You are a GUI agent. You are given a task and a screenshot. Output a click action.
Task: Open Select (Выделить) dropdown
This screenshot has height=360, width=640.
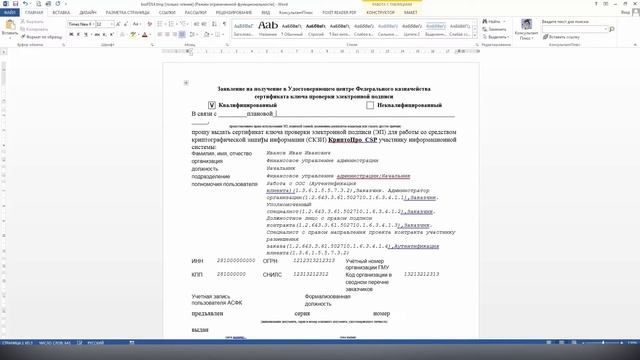pyautogui.click(x=496, y=37)
